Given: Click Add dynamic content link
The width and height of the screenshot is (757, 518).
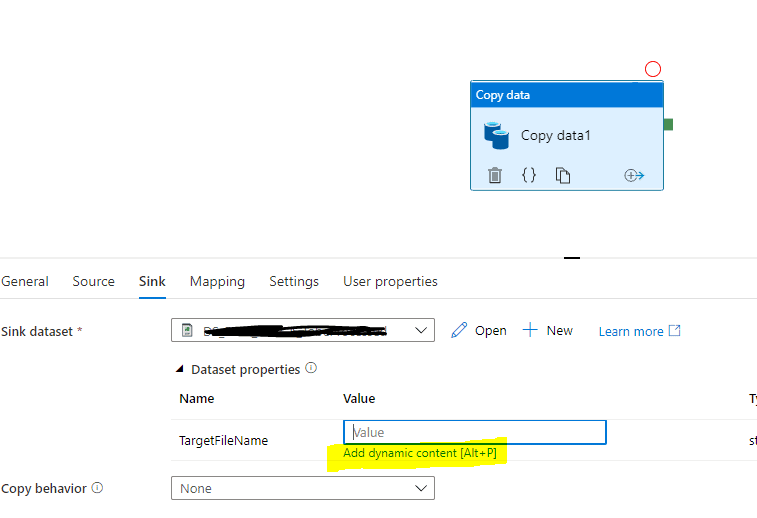Looking at the screenshot, I should pos(420,453).
